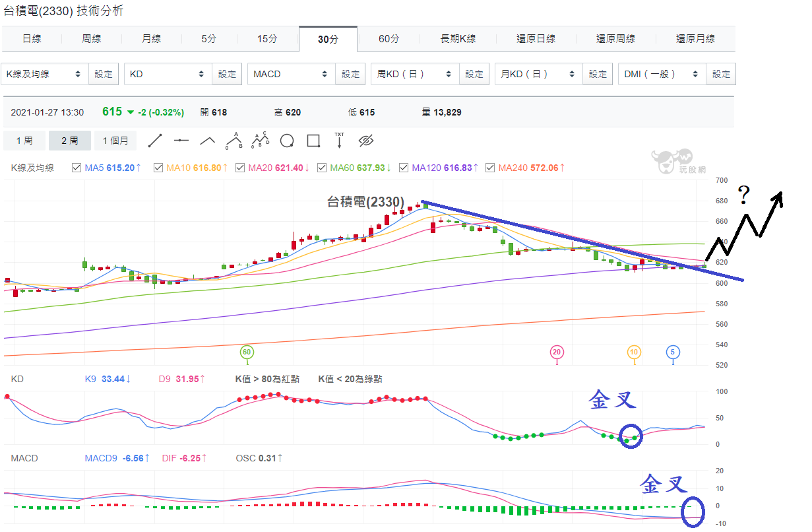The image size is (812, 532).
Task: Click the 台積電(2330) 技術分析 heading
Action: pos(63,11)
